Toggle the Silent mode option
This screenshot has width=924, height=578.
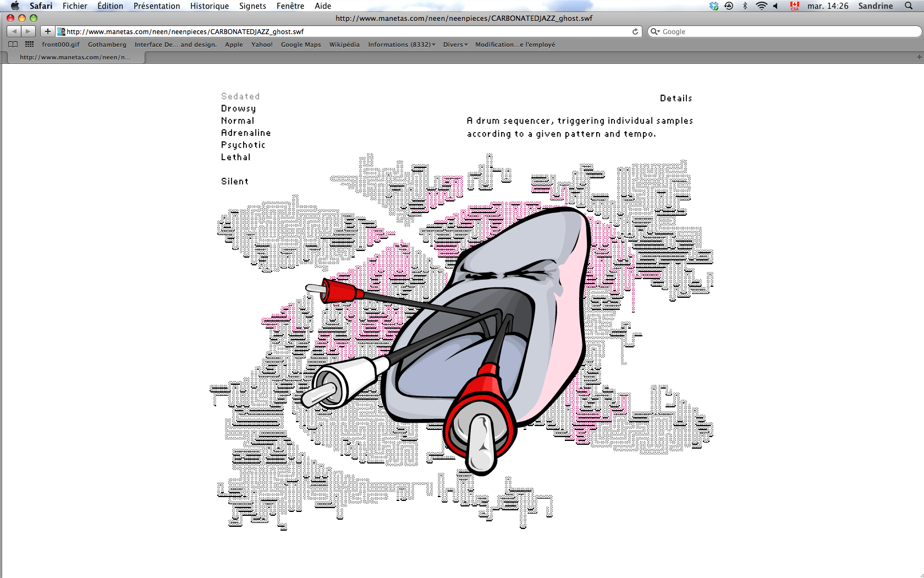click(x=235, y=181)
